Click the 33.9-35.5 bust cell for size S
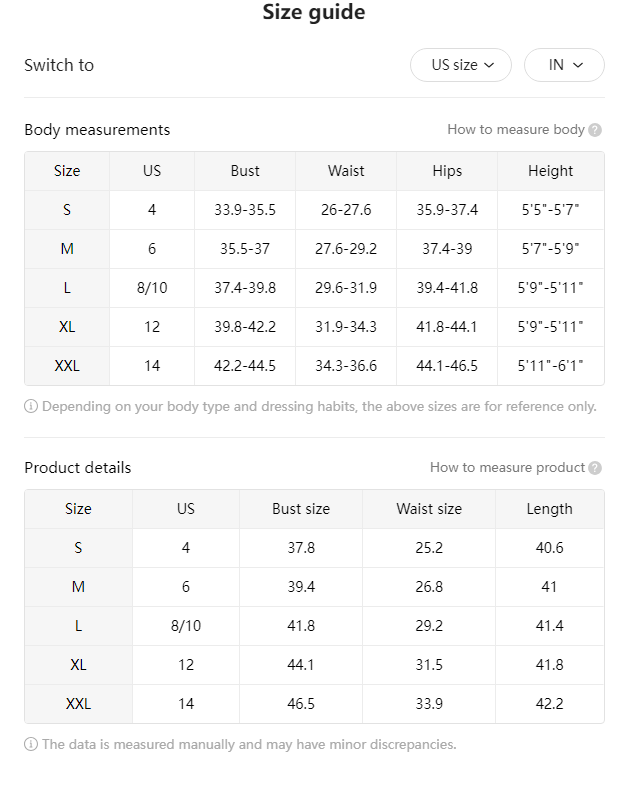This screenshot has width=623, height=786. click(x=245, y=210)
